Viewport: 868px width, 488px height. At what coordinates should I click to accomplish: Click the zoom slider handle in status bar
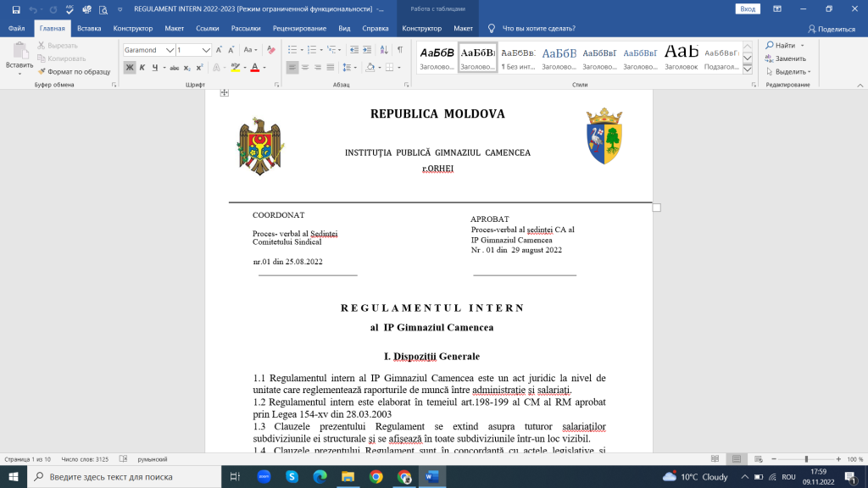[x=807, y=459]
